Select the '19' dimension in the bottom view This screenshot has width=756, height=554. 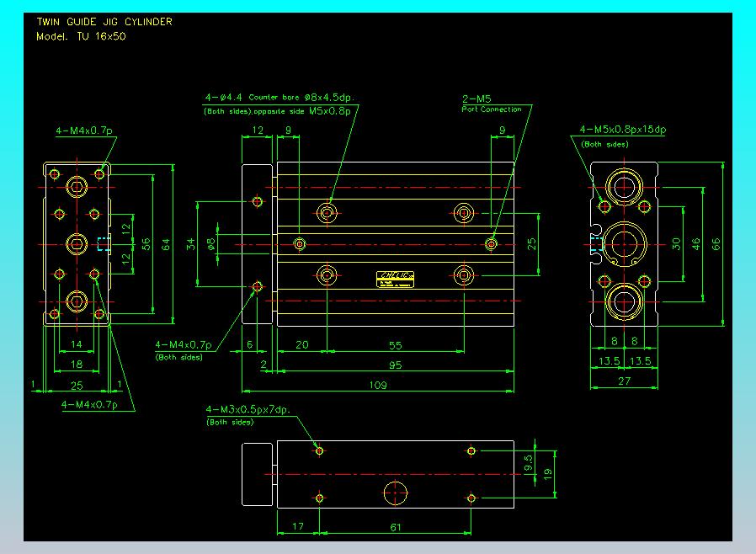pos(548,474)
